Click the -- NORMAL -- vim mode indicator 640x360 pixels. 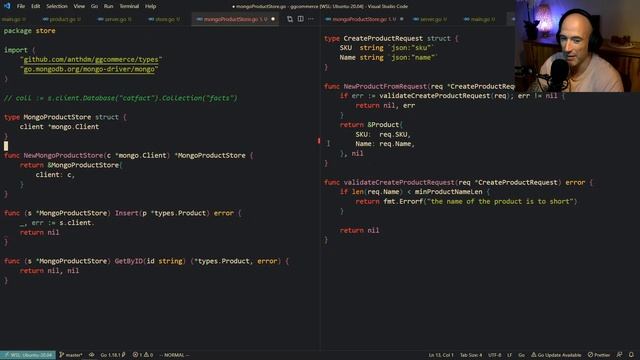point(175,355)
